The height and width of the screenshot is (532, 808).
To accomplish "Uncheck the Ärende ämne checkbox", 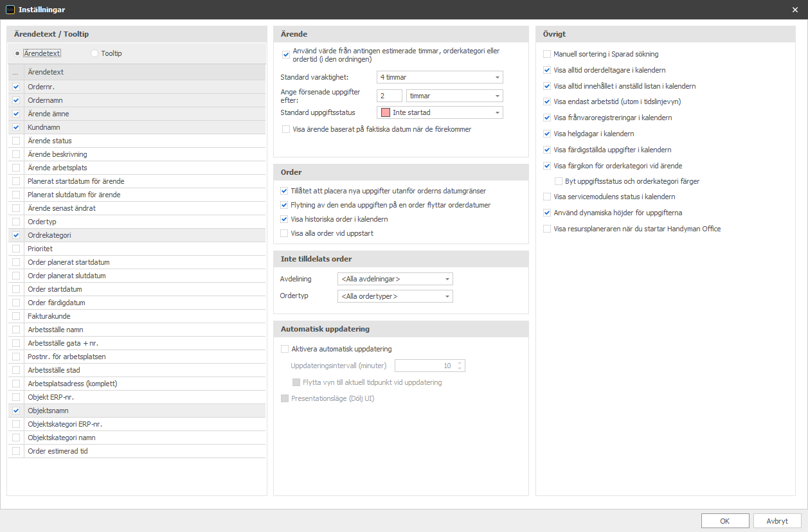I will 16,114.
